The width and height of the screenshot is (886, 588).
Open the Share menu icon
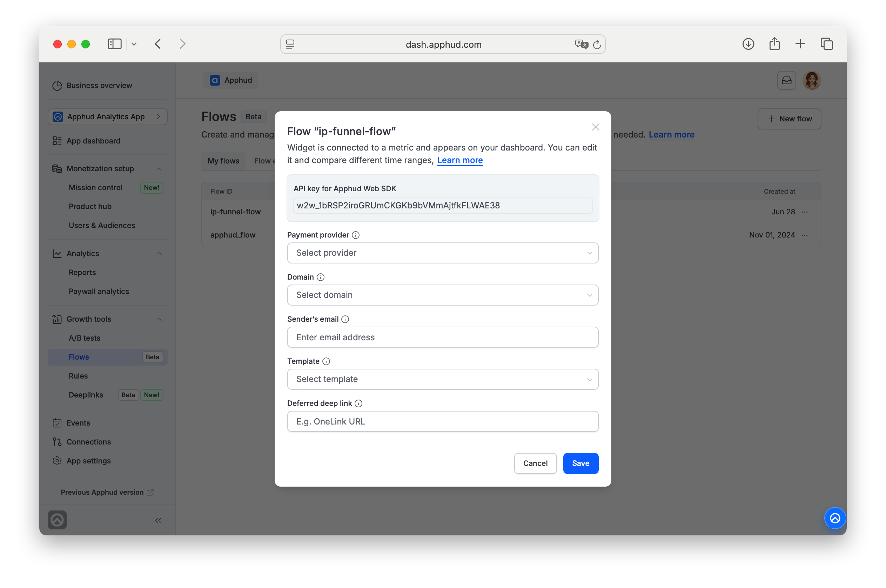coord(774,44)
